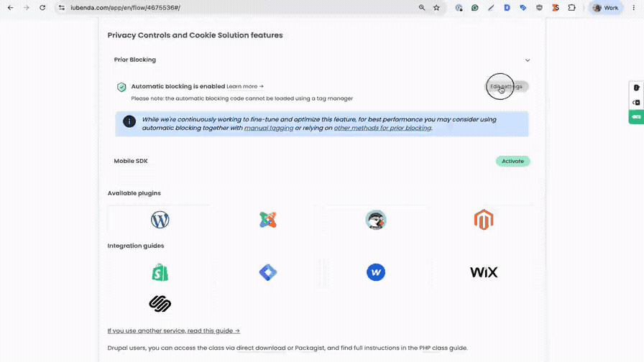Viewport: 644px width, 362px height.
Task: Open the WordPress plugin
Action: click(160, 220)
